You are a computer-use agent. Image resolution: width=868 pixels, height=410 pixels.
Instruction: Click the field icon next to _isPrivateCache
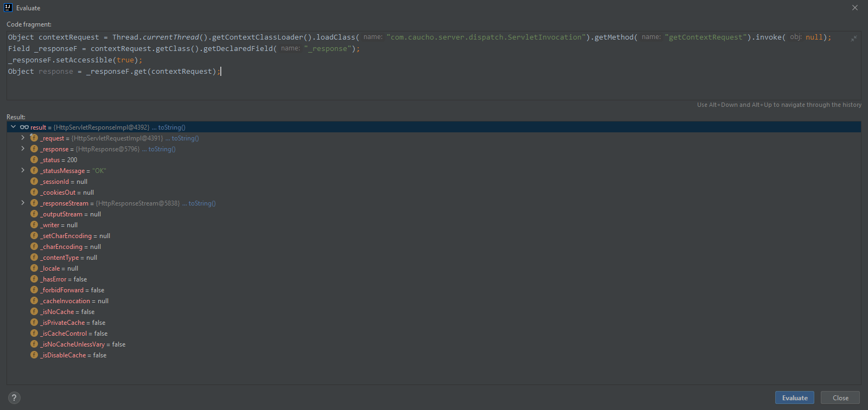pyautogui.click(x=34, y=322)
